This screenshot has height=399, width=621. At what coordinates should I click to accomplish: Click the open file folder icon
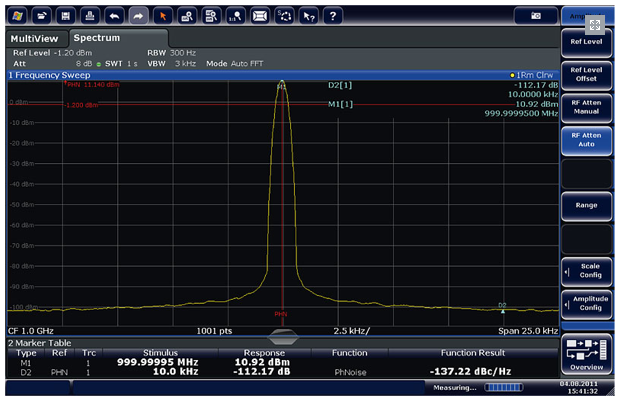click(42, 16)
